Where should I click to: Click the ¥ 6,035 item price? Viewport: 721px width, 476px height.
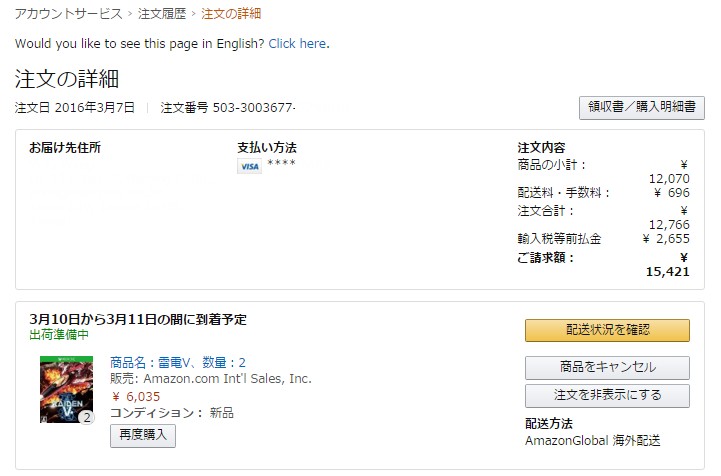coord(136,396)
